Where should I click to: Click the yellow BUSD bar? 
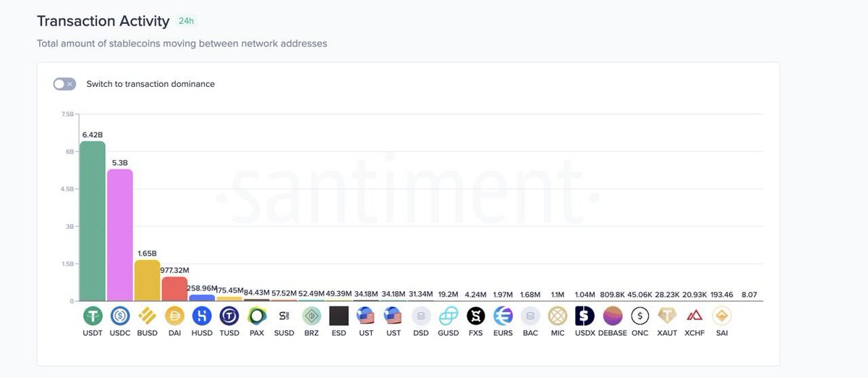pyautogui.click(x=148, y=280)
